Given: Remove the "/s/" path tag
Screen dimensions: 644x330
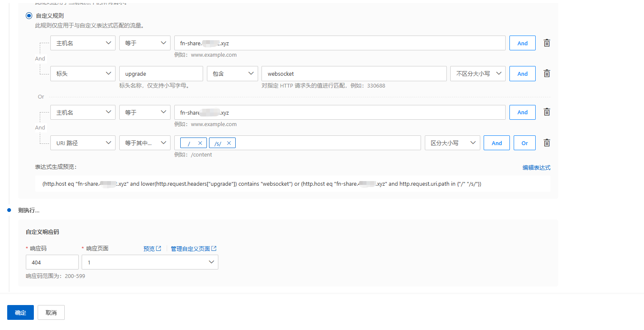Looking at the screenshot, I should [229, 143].
